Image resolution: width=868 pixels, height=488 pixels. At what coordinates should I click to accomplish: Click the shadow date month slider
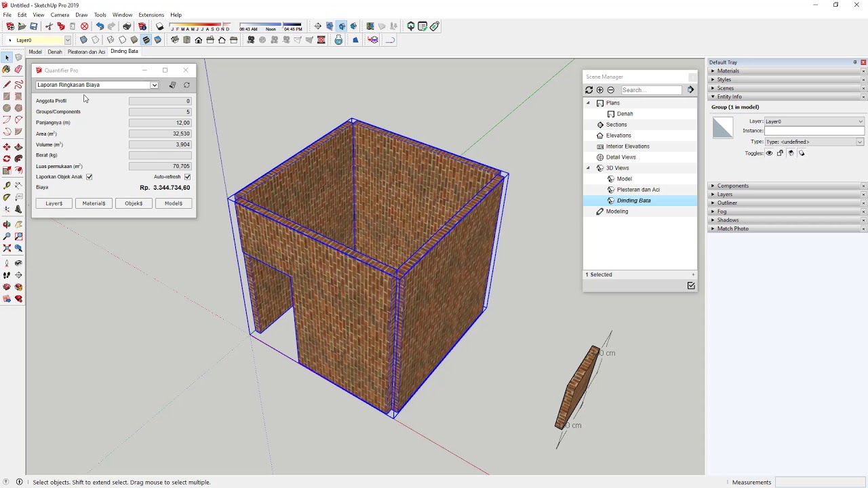coord(199,26)
